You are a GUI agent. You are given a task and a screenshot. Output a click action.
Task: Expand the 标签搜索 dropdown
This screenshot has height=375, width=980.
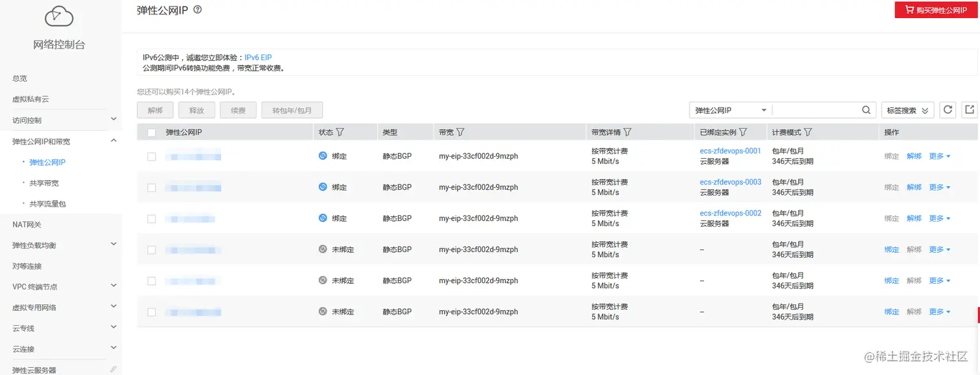(907, 110)
